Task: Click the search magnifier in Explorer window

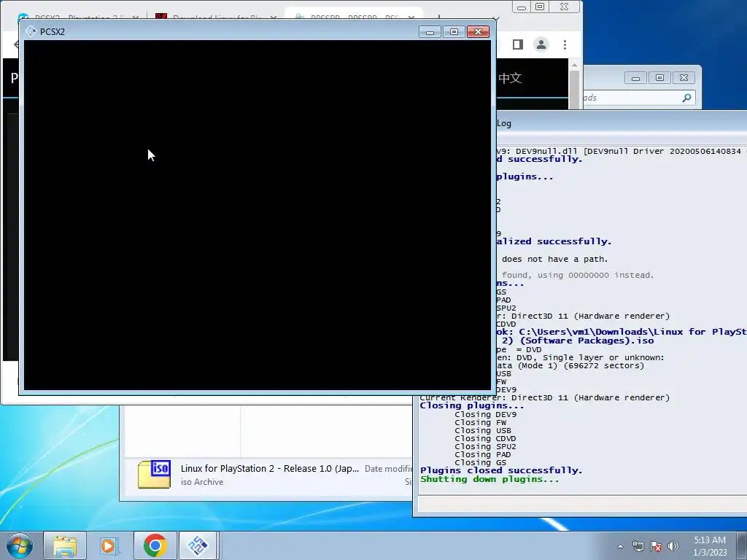Action: (686, 98)
